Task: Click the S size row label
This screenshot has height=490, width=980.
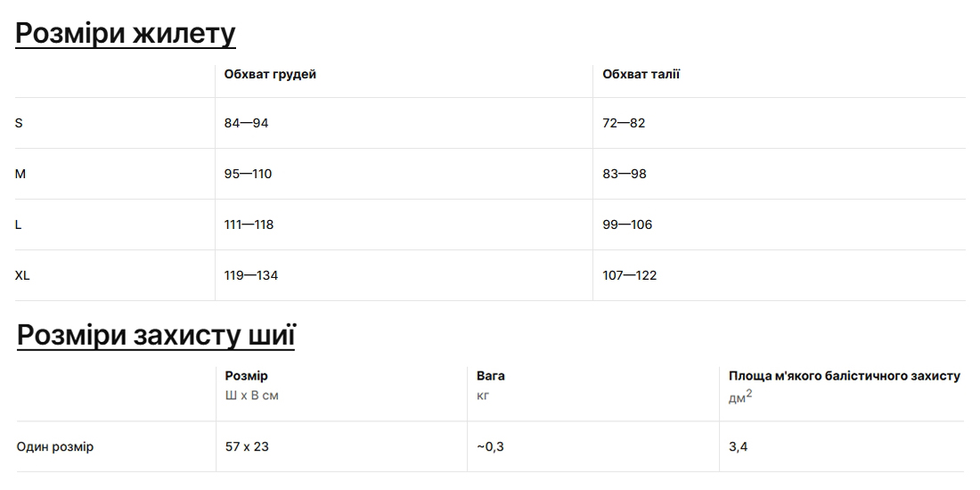Action: [19, 123]
